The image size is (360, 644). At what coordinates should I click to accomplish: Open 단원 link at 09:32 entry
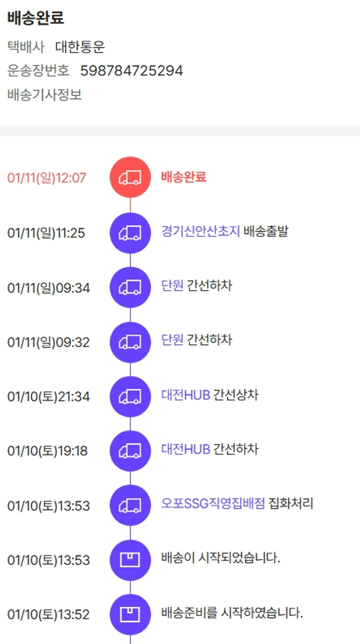[172, 340]
